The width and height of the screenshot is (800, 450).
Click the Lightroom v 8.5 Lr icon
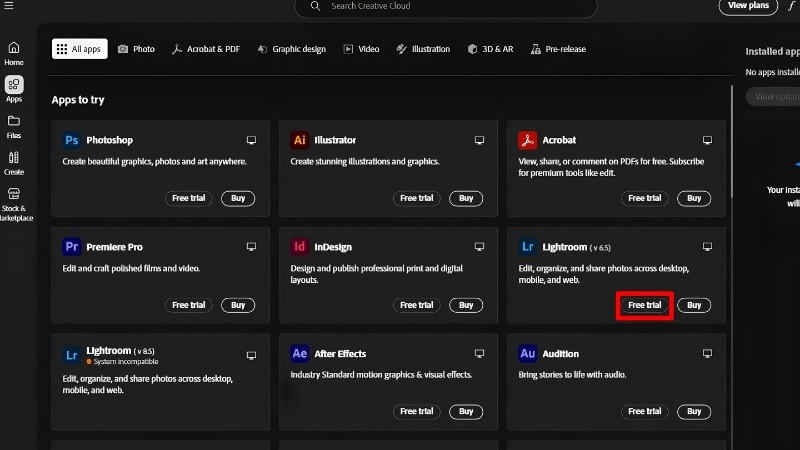(71, 355)
